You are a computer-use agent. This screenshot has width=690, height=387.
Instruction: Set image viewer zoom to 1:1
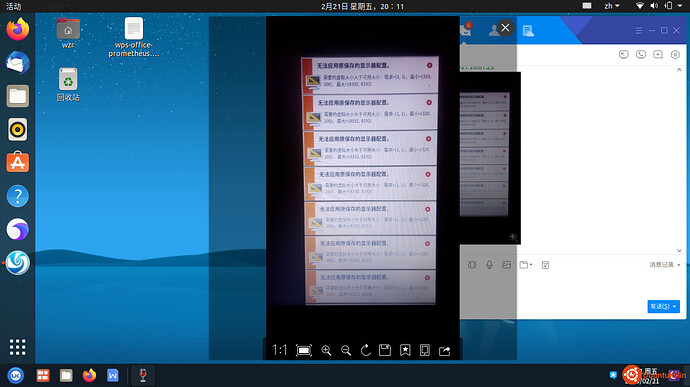pos(279,350)
